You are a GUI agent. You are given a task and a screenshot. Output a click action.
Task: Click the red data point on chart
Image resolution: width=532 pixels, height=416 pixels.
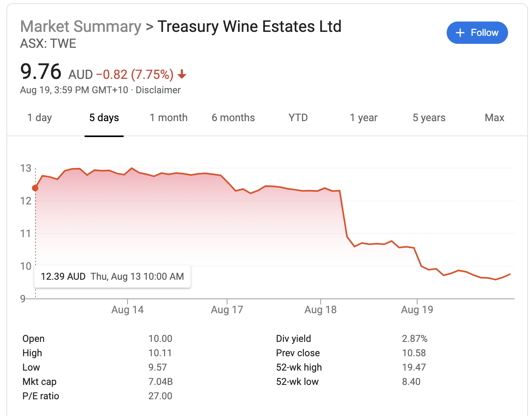35,188
